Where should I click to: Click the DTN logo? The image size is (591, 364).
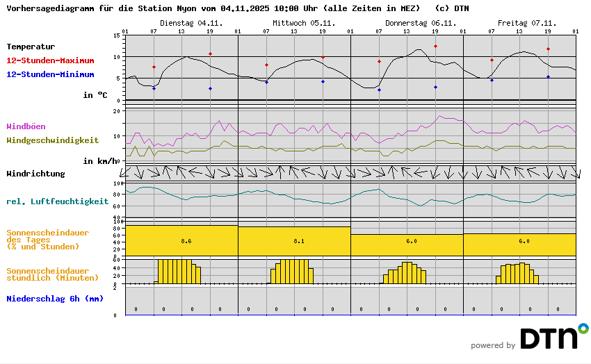pyautogui.click(x=553, y=337)
